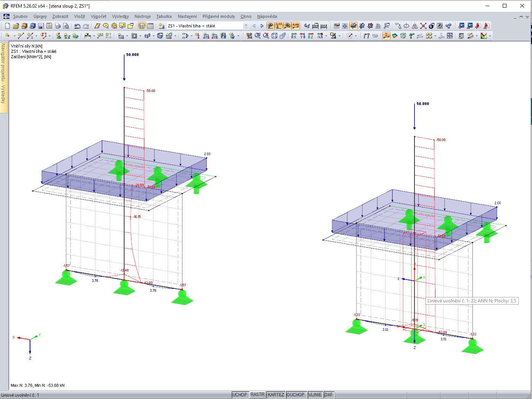This screenshot has height=399, width=532.
Task: Click the 50.000 load label on left model
Action: point(133,55)
